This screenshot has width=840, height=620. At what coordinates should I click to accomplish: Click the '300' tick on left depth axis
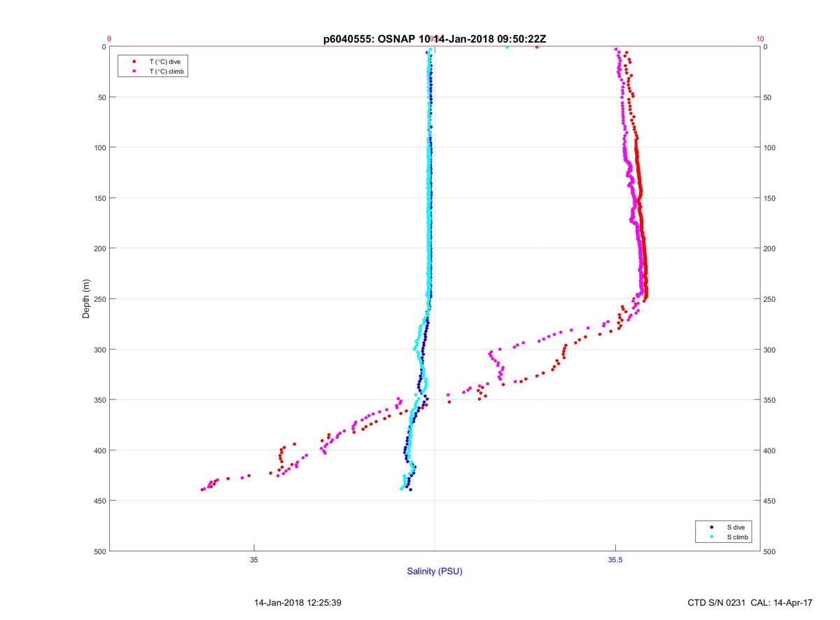click(x=99, y=350)
